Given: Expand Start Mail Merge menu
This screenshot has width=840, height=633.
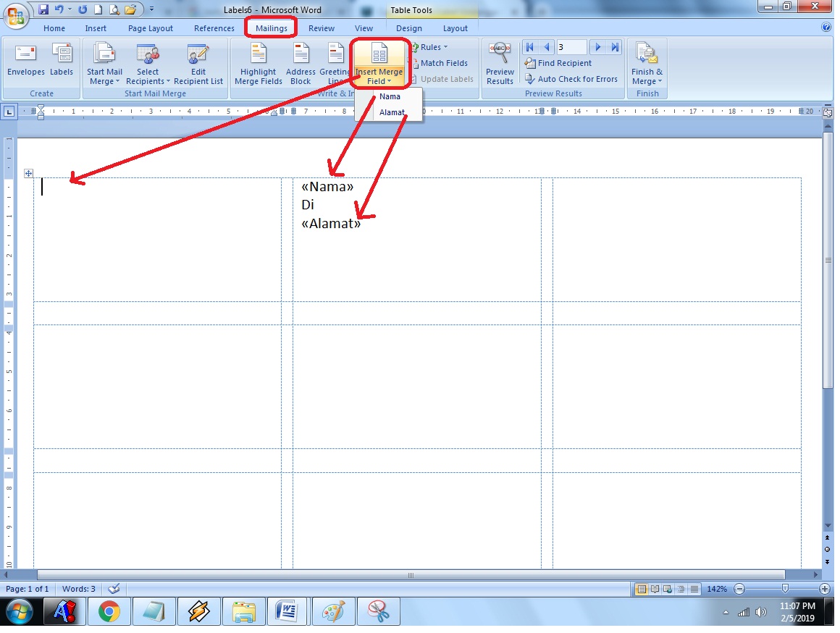Looking at the screenshot, I should point(104,64).
